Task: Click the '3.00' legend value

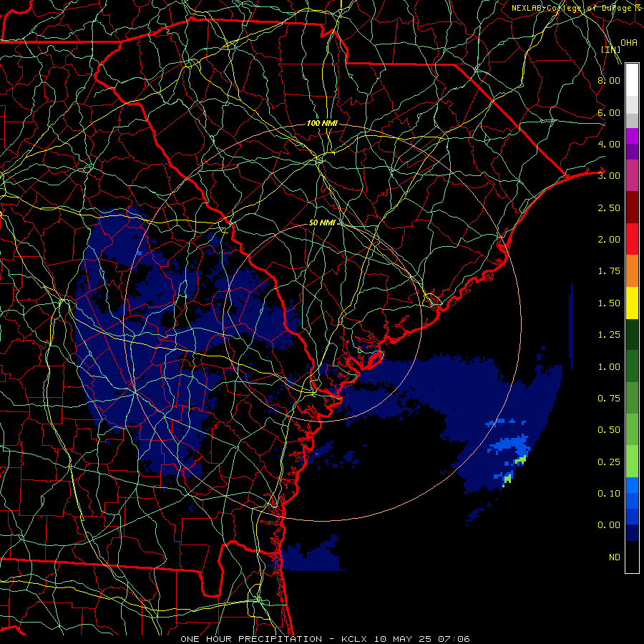Action: coord(609,176)
